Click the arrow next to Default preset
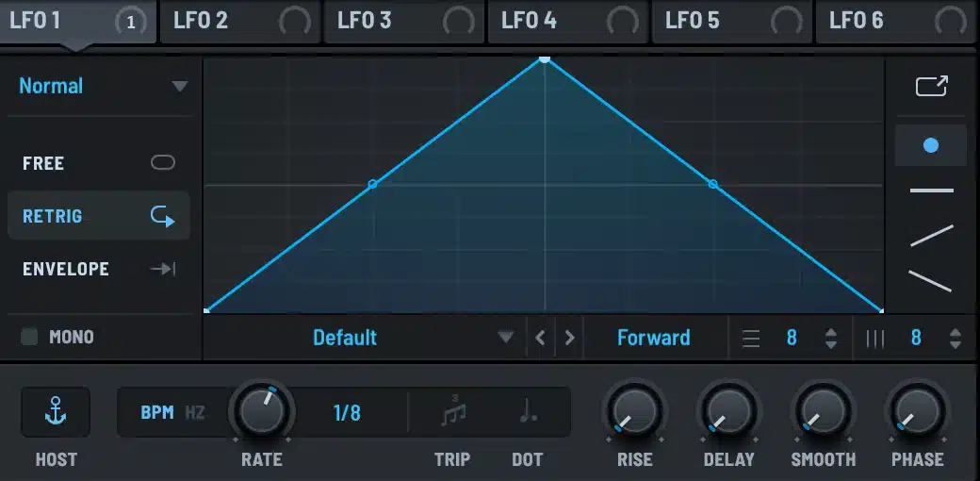The width and height of the screenshot is (980, 481). (506, 338)
